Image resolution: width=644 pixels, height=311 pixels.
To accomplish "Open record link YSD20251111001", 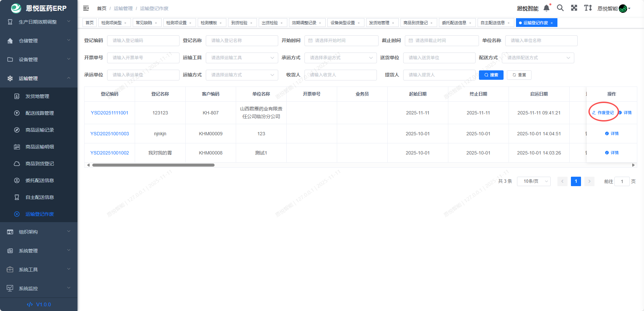I will 109,113.
